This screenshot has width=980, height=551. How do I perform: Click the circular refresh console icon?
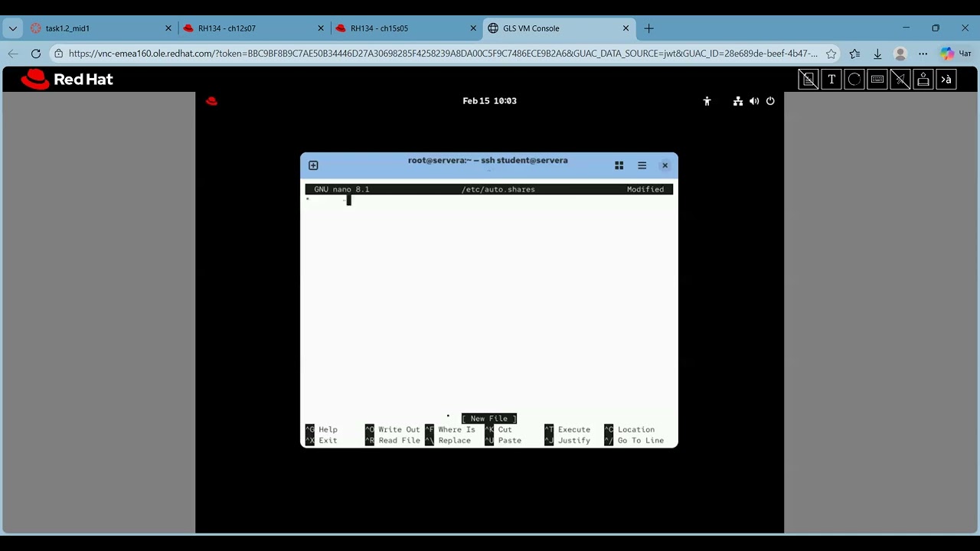pyautogui.click(x=854, y=79)
